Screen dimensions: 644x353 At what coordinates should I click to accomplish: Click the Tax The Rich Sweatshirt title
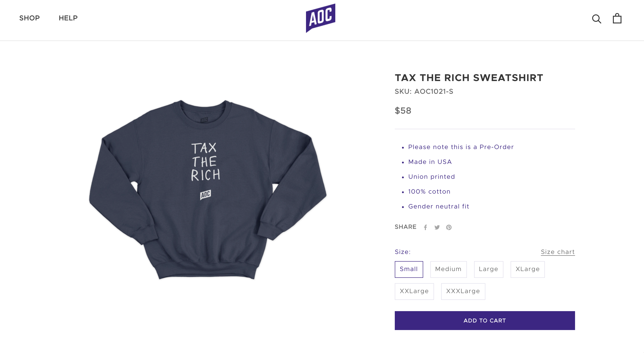[469, 78]
